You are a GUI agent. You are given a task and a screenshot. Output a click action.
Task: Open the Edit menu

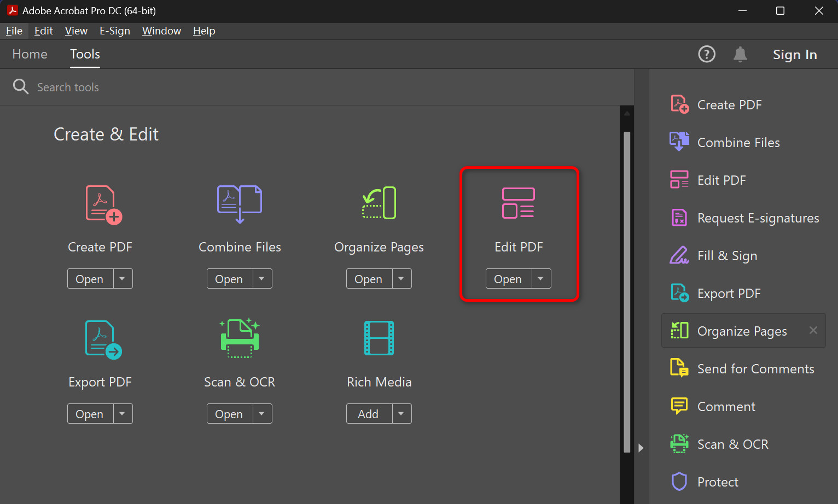[x=44, y=31]
